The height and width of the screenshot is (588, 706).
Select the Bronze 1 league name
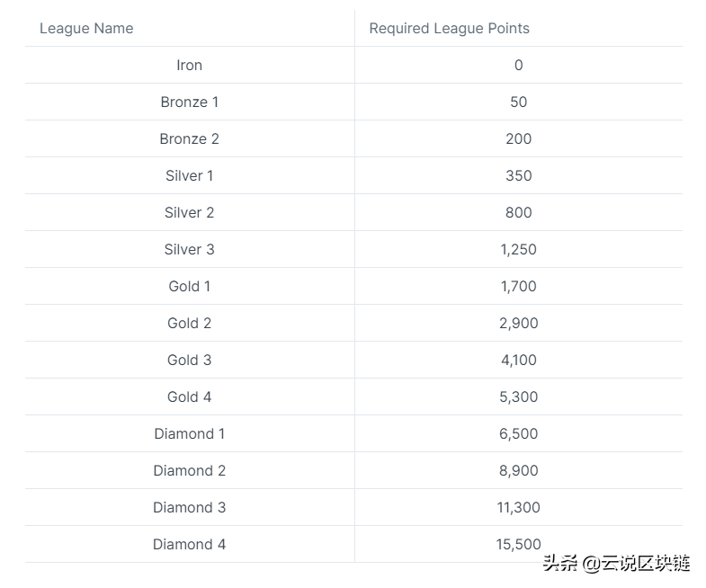point(189,102)
